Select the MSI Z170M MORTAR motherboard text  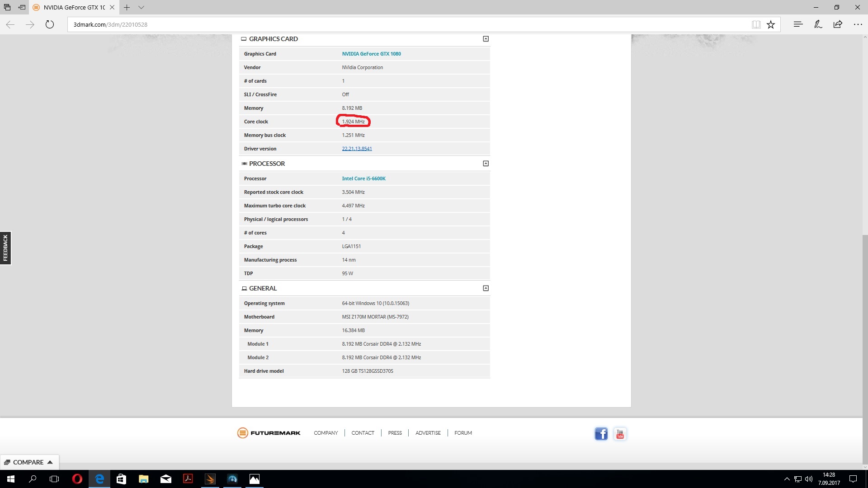point(375,317)
